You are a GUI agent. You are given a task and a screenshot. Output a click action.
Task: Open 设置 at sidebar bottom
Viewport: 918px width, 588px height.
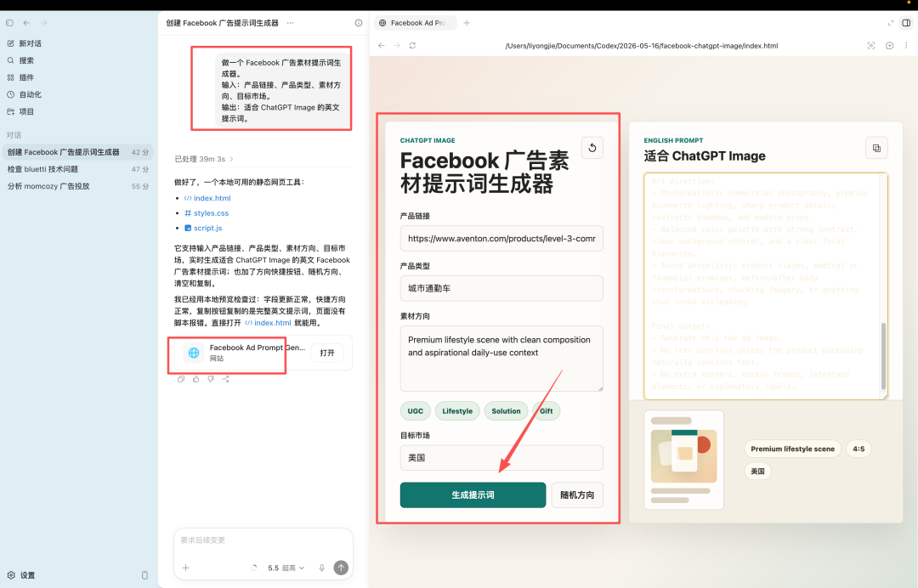(21, 575)
